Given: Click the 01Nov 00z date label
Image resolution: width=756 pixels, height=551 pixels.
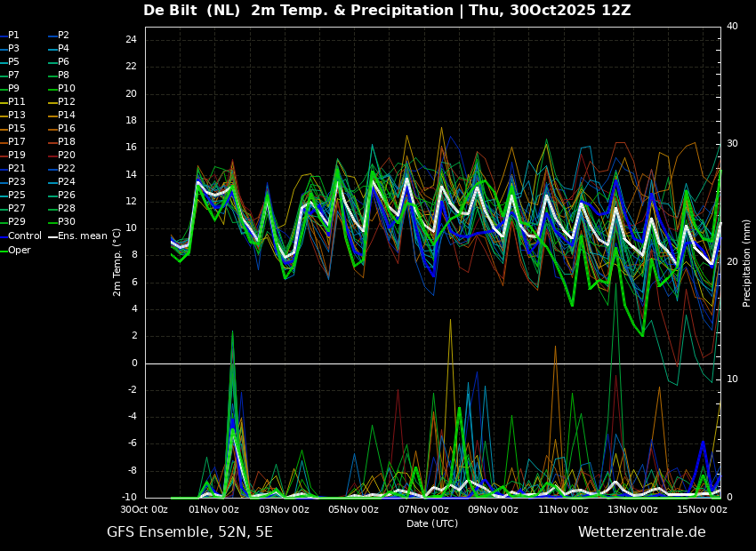Looking at the screenshot, I should [213, 509].
